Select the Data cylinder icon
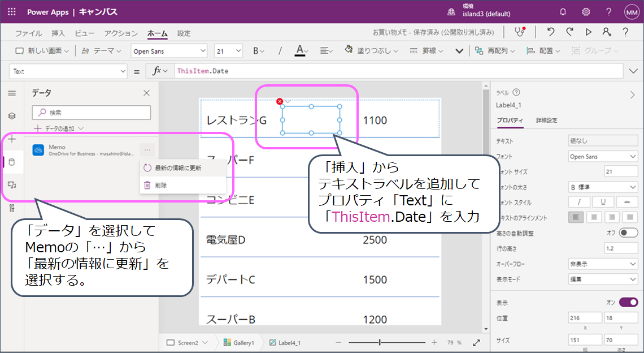 tap(12, 162)
